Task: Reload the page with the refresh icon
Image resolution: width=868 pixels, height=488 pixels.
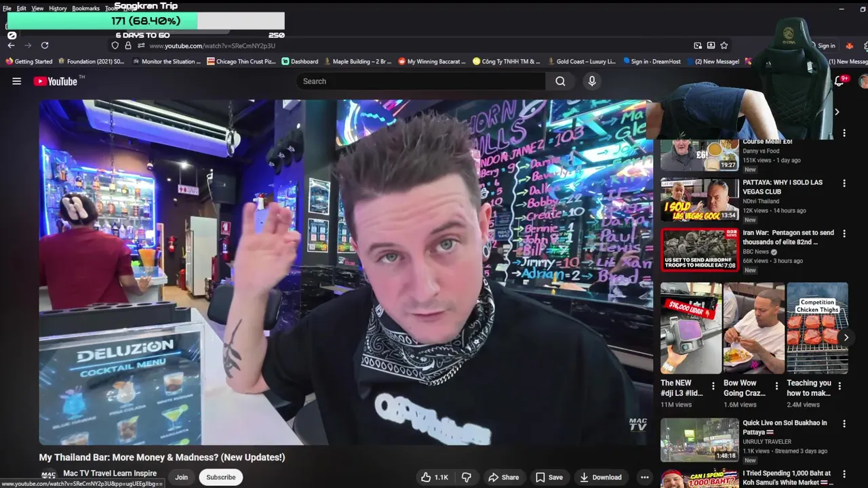Action: coord(45,45)
